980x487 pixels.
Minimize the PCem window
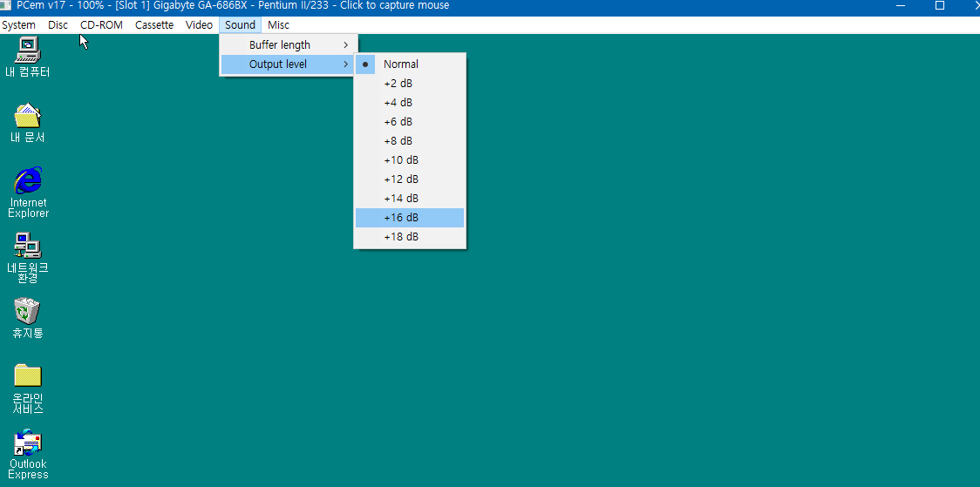pos(902,5)
